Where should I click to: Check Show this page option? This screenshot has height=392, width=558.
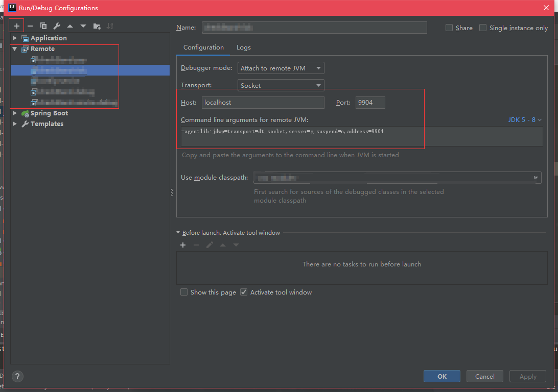(x=184, y=292)
